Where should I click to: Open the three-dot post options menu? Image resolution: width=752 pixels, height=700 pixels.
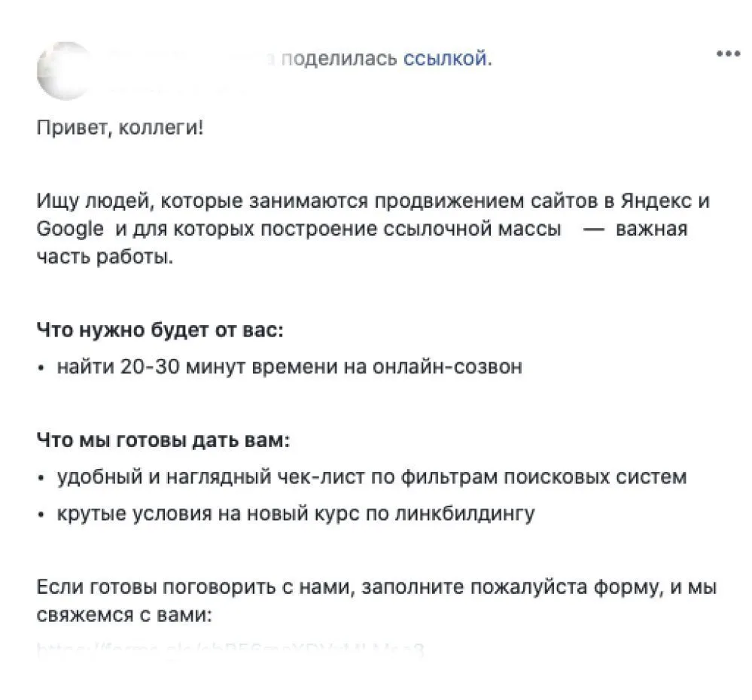pyautogui.click(x=728, y=54)
